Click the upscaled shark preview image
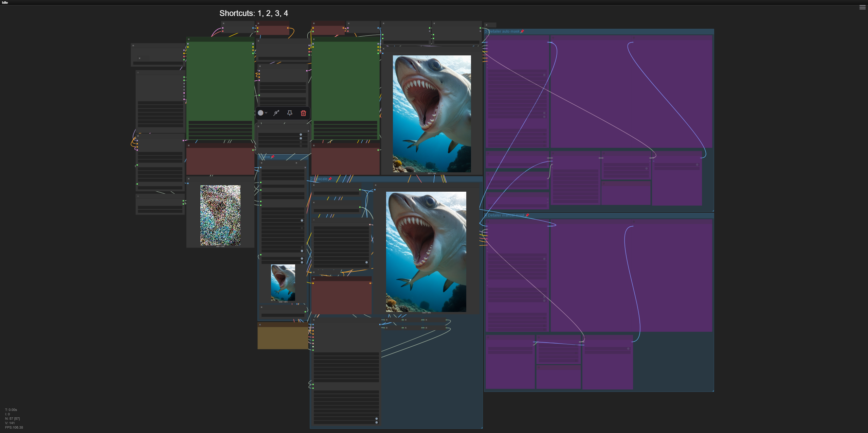Viewport: 868px width, 433px height. [426, 252]
